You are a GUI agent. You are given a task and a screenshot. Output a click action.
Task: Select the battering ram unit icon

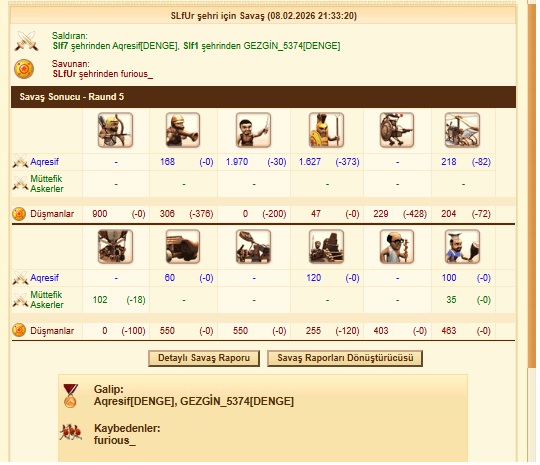[x=183, y=246]
